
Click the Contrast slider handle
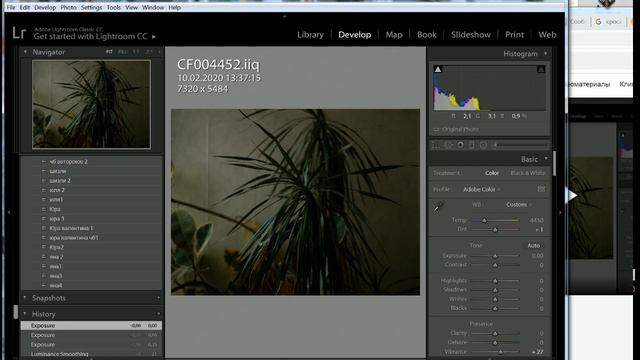click(495, 265)
